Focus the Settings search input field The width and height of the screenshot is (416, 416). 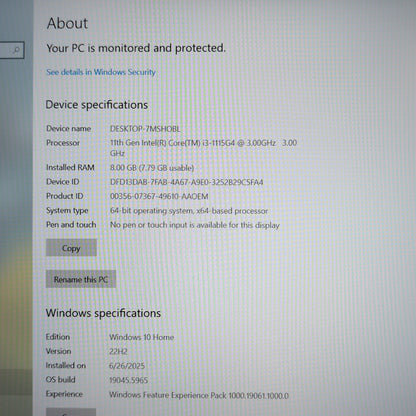[12, 50]
